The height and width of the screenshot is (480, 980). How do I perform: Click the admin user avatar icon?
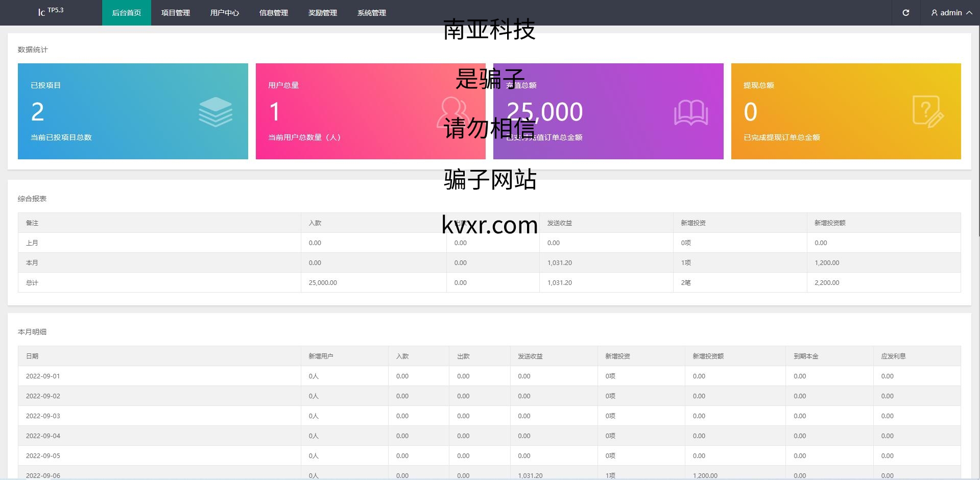click(x=934, y=13)
